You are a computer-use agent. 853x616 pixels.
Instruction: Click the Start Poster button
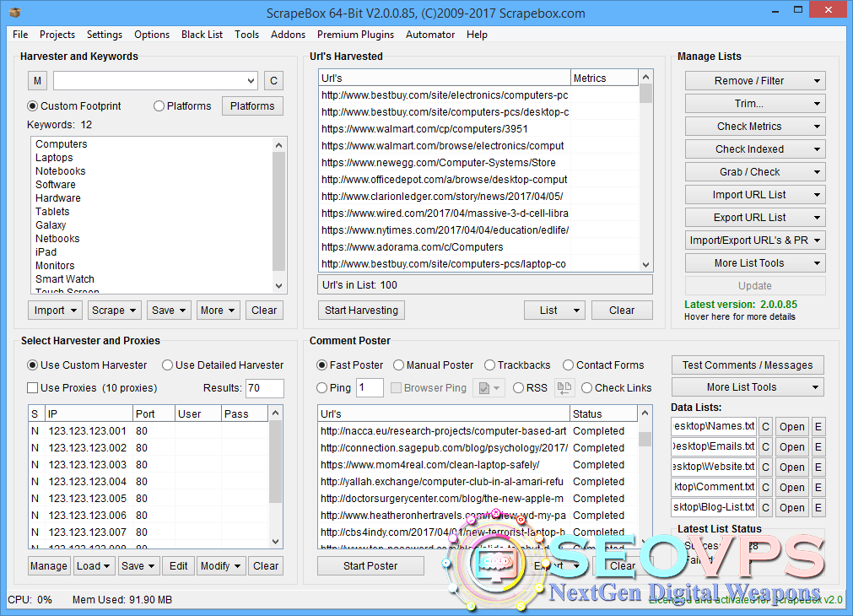(370, 566)
